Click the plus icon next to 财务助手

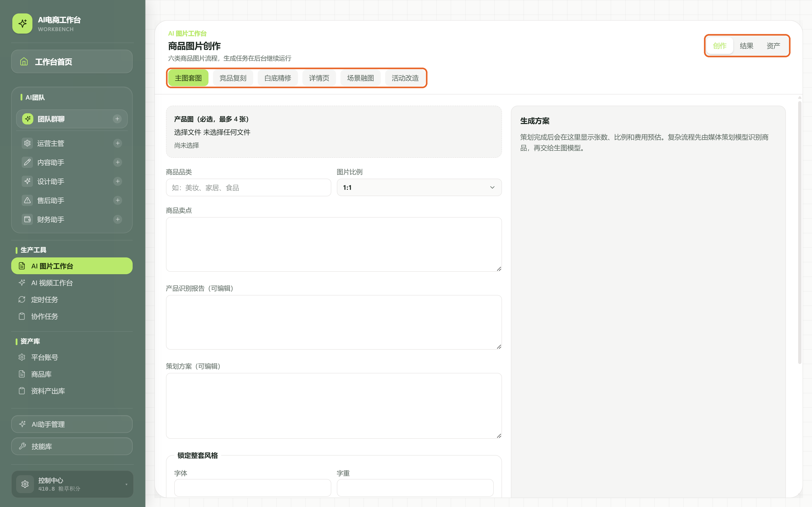coord(118,219)
